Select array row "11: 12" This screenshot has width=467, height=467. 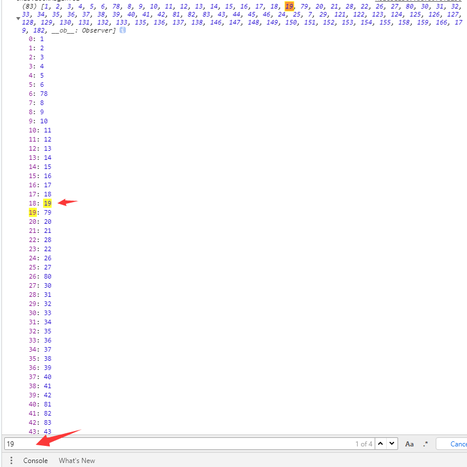[40, 139]
